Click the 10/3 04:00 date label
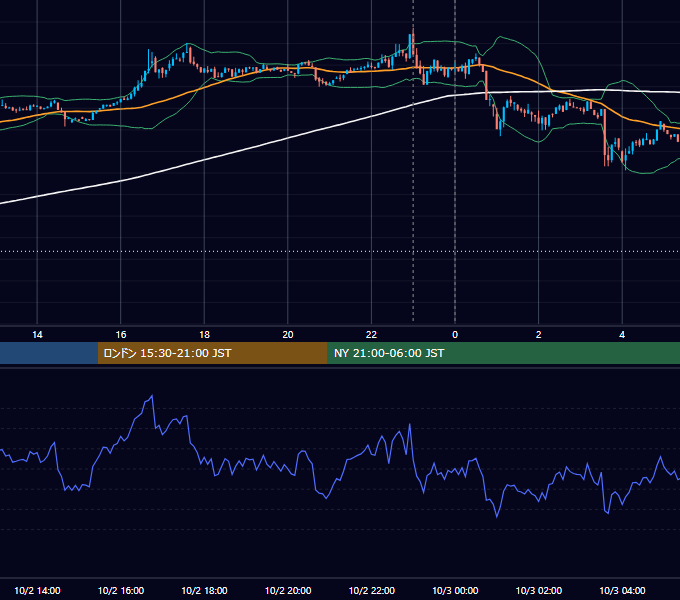 622,590
